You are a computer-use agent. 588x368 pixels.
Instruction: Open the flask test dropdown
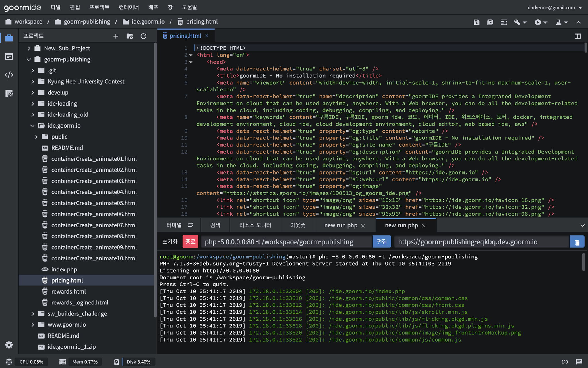click(x=562, y=22)
